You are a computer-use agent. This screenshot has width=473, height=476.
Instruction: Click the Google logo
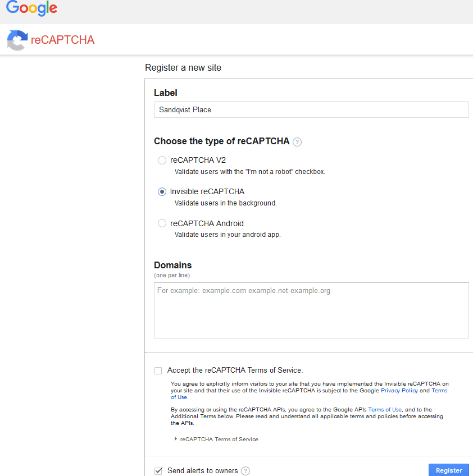(31, 9)
